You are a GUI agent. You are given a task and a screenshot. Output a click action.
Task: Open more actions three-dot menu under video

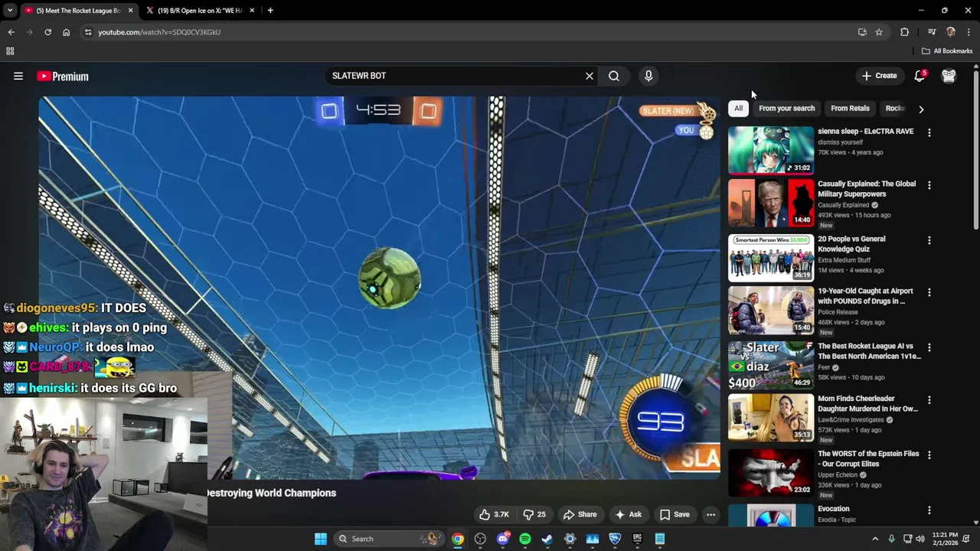710,514
